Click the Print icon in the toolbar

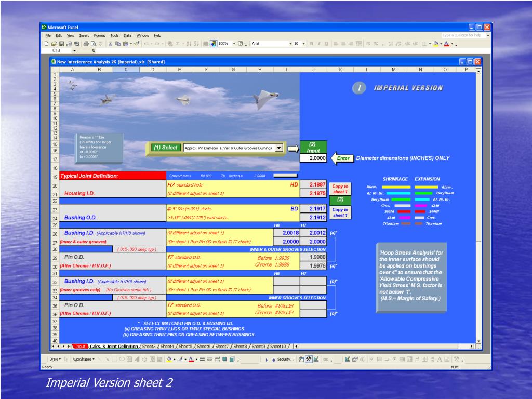[86, 44]
